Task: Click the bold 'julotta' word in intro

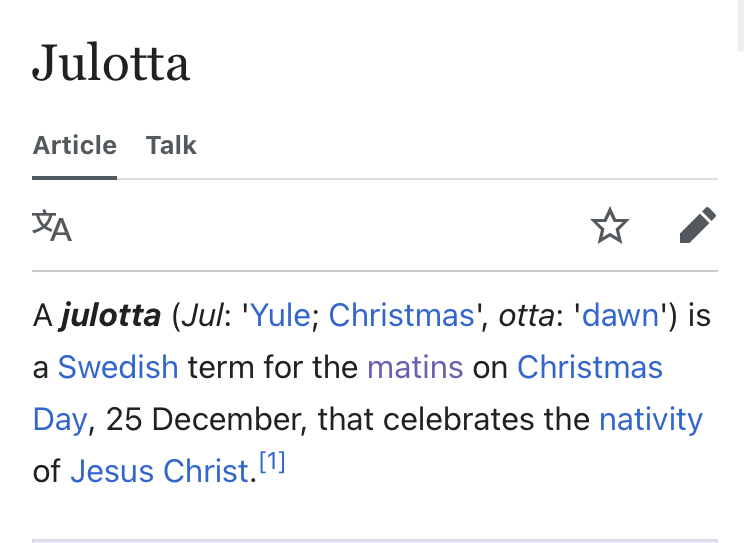Action: click(110, 316)
